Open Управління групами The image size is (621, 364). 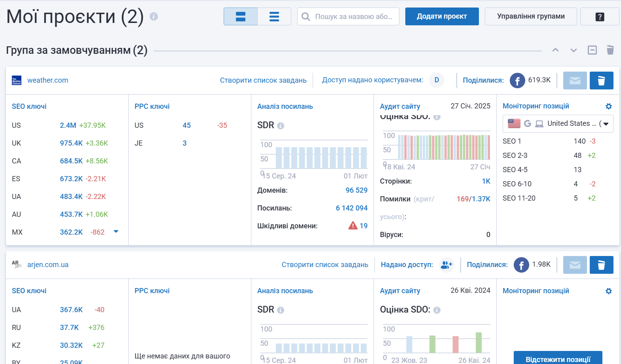click(x=531, y=17)
